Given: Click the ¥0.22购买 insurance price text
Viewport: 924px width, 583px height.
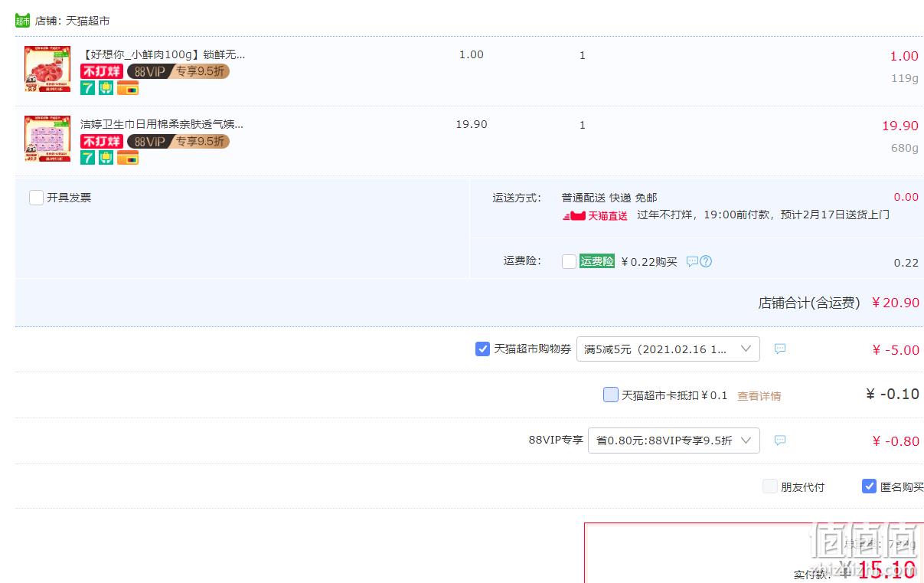Looking at the screenshot, I should pos(649,262).
